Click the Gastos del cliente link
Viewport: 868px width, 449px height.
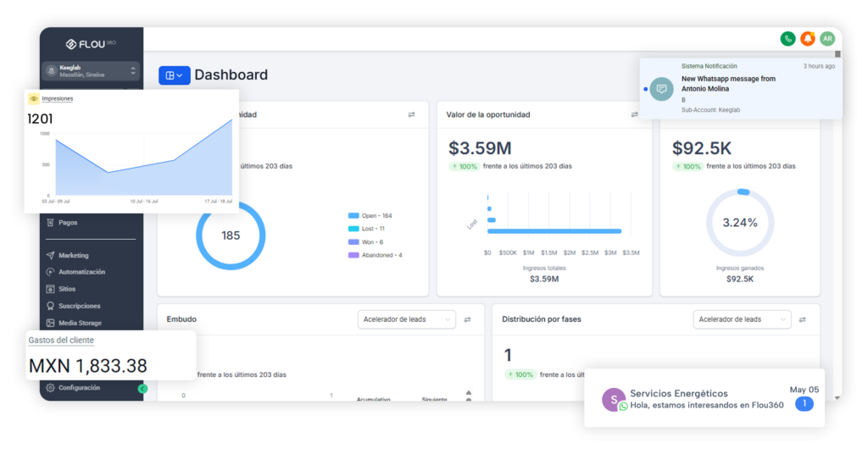(x=61, y=341)
